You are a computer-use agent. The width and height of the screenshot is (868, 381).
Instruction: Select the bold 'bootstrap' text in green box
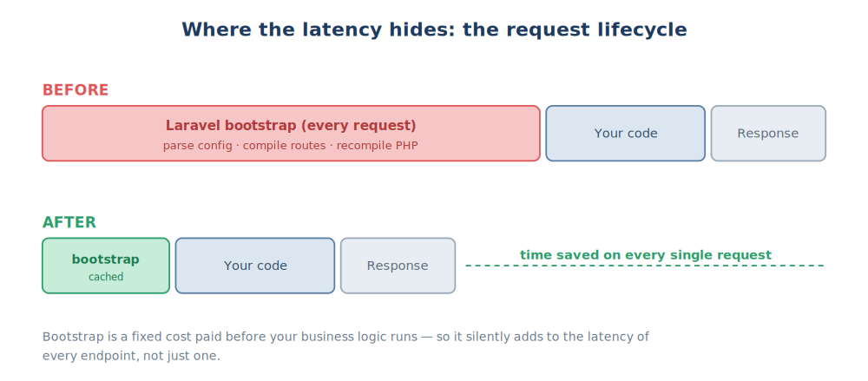tap(106, 259)
